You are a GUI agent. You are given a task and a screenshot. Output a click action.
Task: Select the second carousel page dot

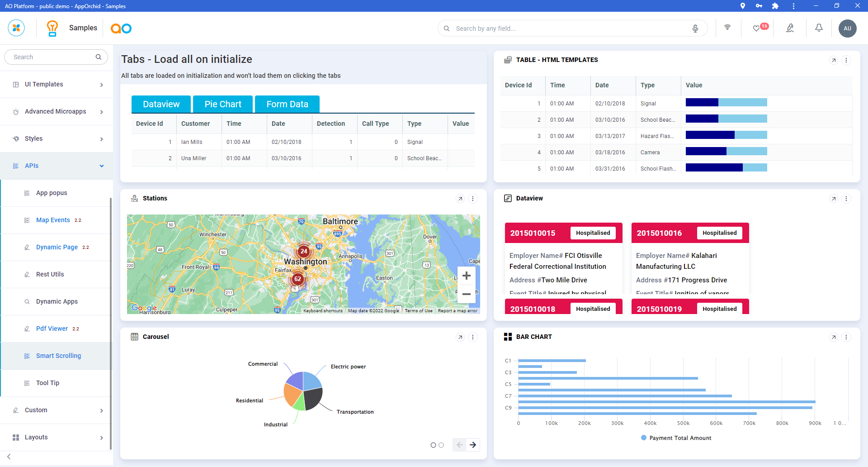tap(441, 445)
